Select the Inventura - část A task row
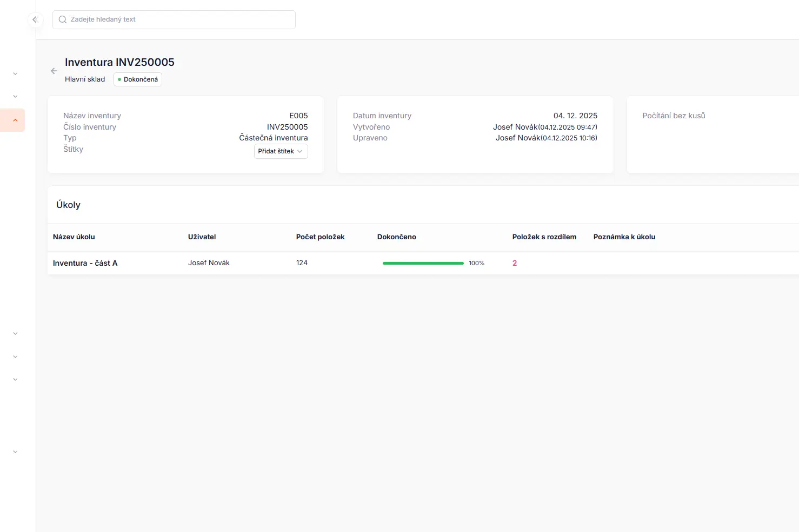 pos(85,263)
